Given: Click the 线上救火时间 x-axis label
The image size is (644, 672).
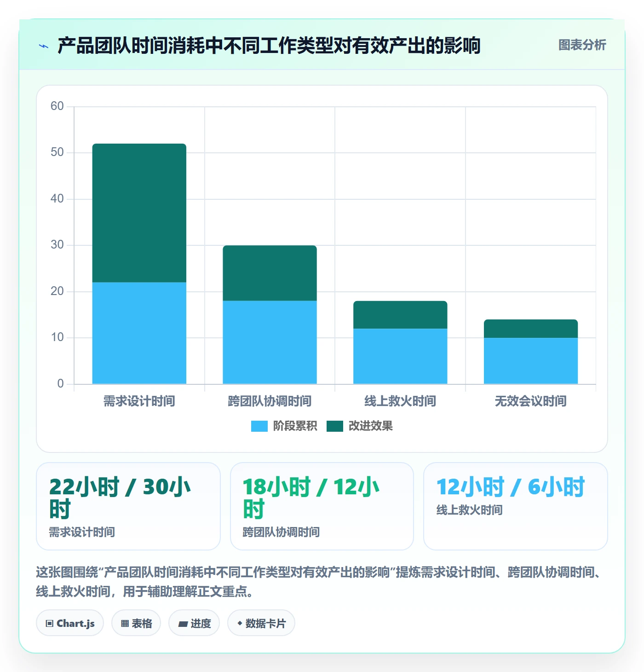Looking at the screenshot, I should coord(400,401).
